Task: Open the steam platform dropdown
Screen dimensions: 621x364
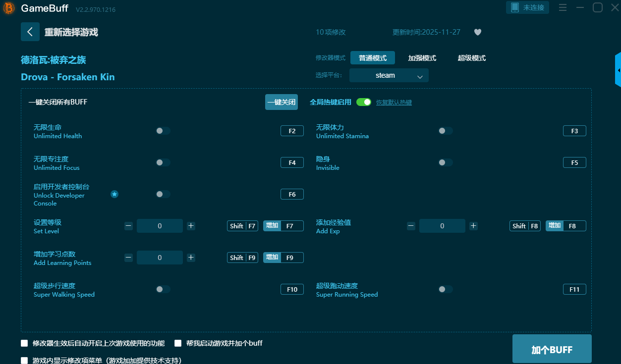Action: [x=389, y=75]
